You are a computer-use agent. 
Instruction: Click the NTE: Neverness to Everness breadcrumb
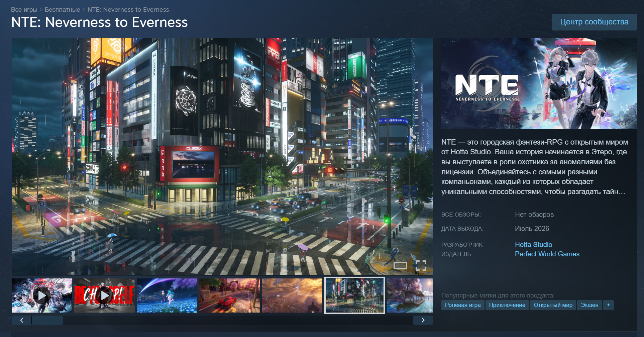coord(128,10)
